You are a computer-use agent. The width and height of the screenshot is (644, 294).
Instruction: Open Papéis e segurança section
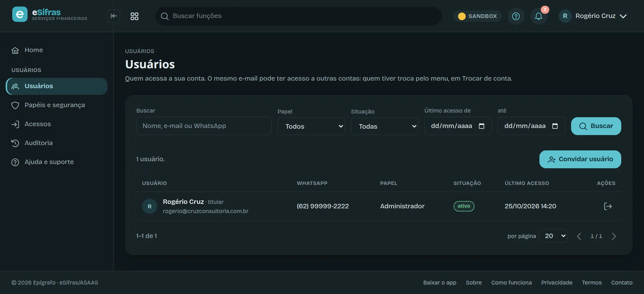coord(57,105)
